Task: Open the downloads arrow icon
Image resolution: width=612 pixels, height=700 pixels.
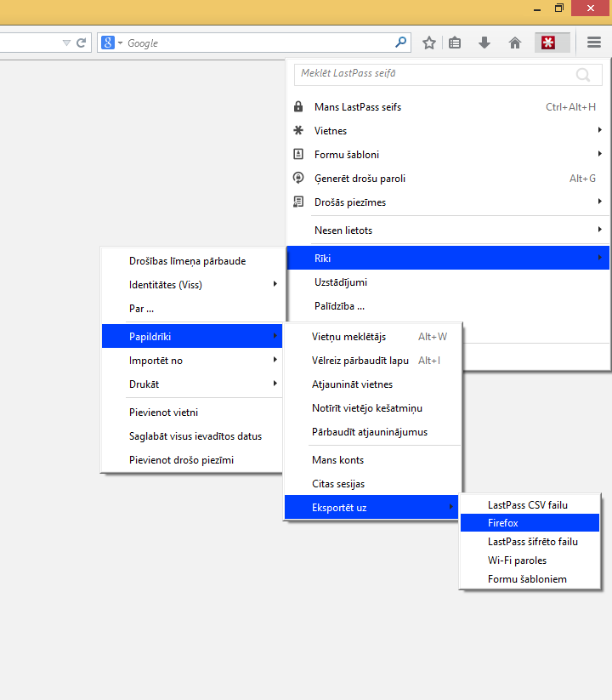Action: (x=484, y=43)
